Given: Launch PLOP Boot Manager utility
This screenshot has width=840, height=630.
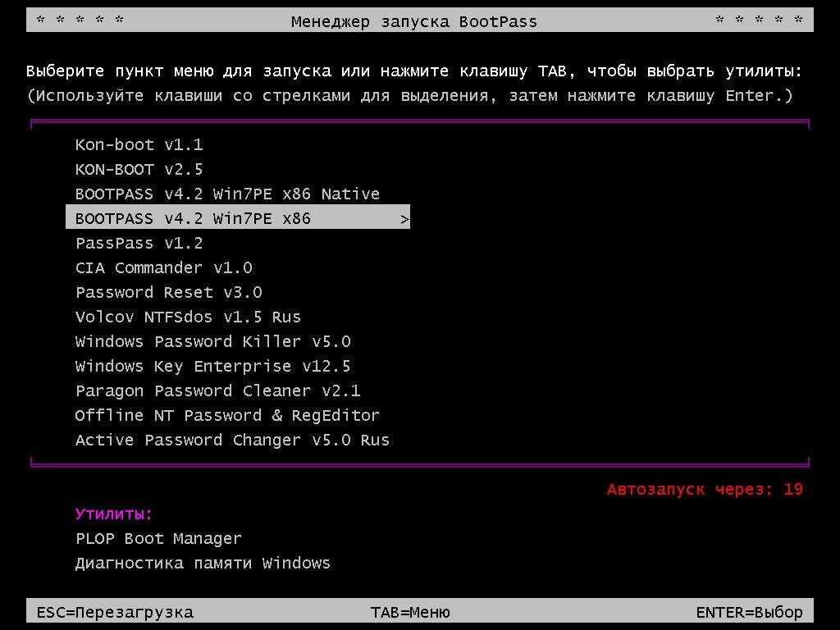Looking at the screenshot, I should (x=158, y=538).
